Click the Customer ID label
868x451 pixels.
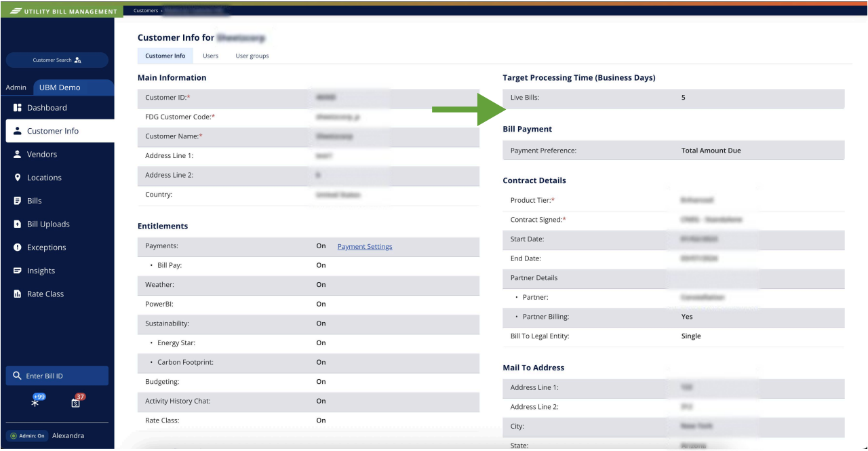coord(167,98)
